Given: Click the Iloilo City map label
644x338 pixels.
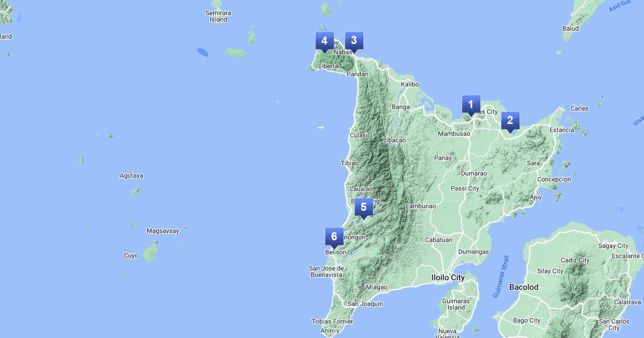Looking at the screenshot, I should click(448, 277).
